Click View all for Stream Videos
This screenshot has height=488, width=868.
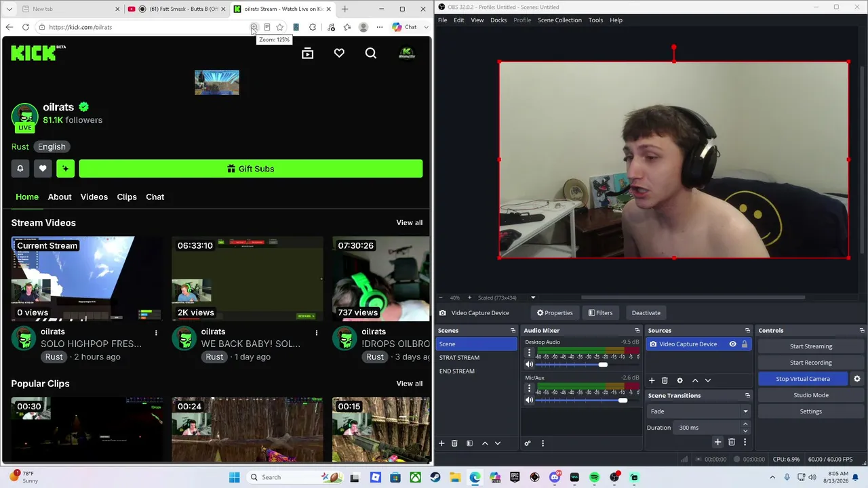(410, 222)
